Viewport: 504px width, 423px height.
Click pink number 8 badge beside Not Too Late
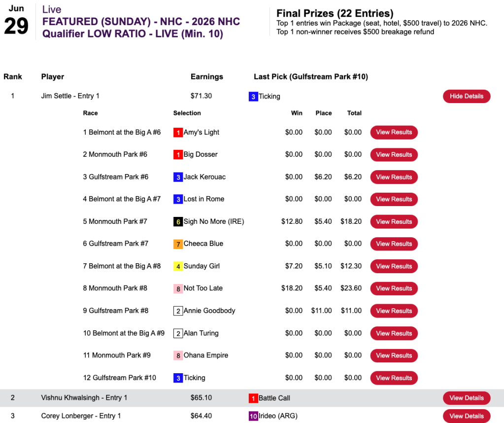(178, 288)
